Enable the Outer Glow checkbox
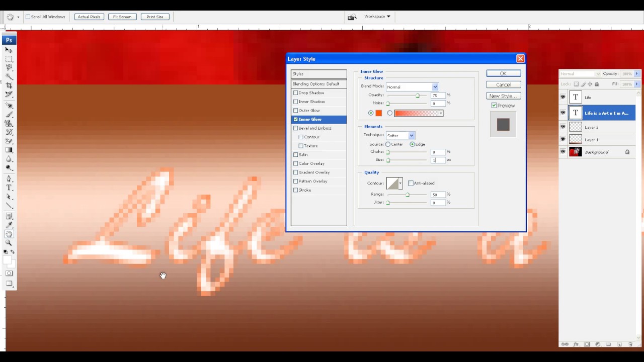The width and height of the screenshot is (644, 362). (x=296, y=111)
